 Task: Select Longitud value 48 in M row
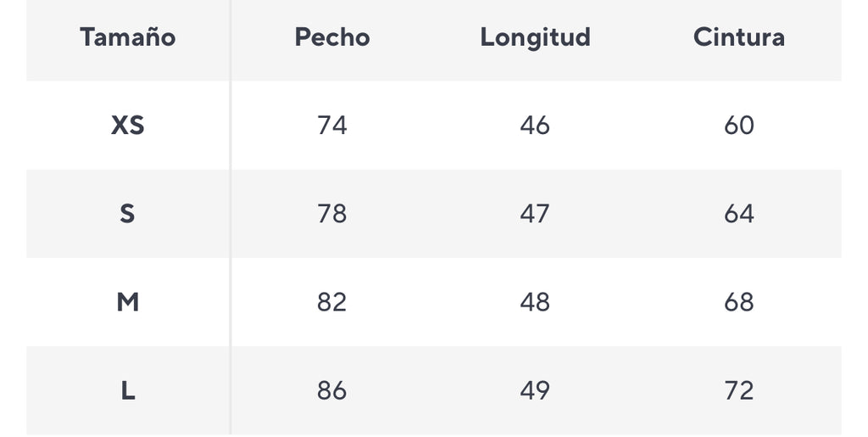click(535, 302)
